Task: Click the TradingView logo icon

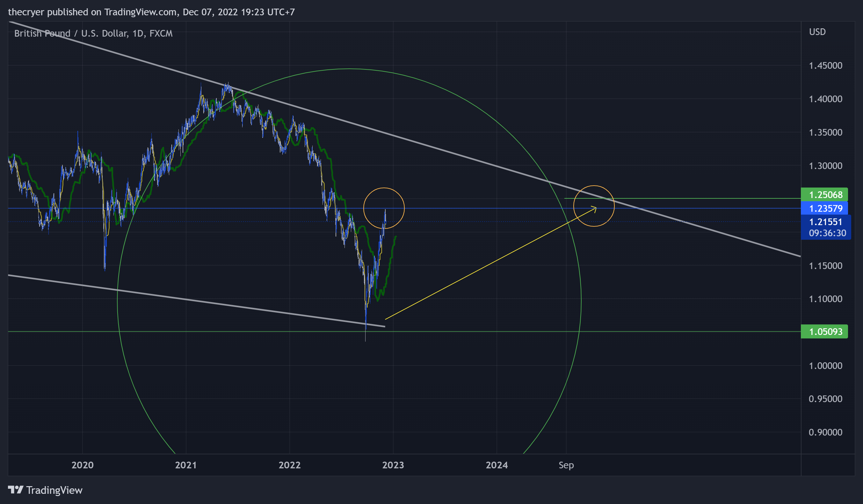Action: point(16,490)
